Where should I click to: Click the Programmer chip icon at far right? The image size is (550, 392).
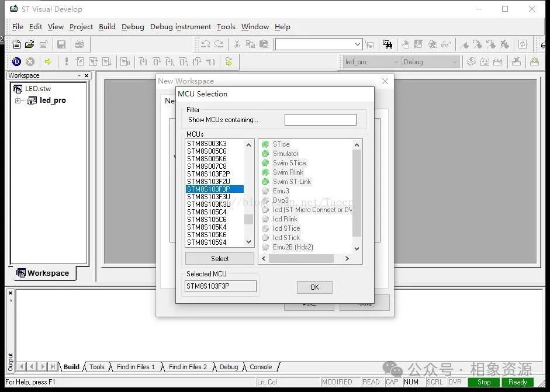(x=535, y=62)
